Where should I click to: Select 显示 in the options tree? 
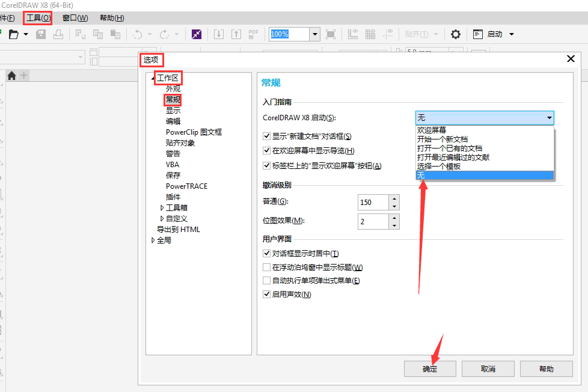pyautogui.click(x=173, y=111)
